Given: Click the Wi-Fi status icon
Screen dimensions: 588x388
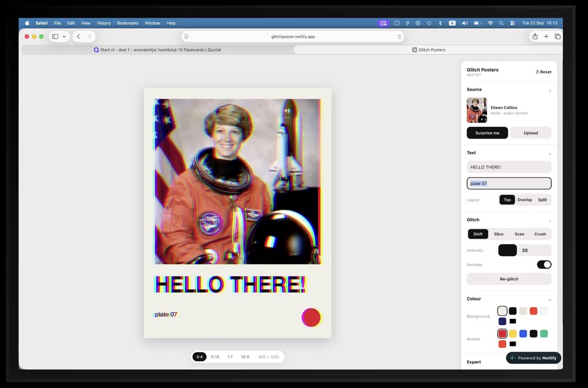Looking at the screenshot, I should 490,23.
